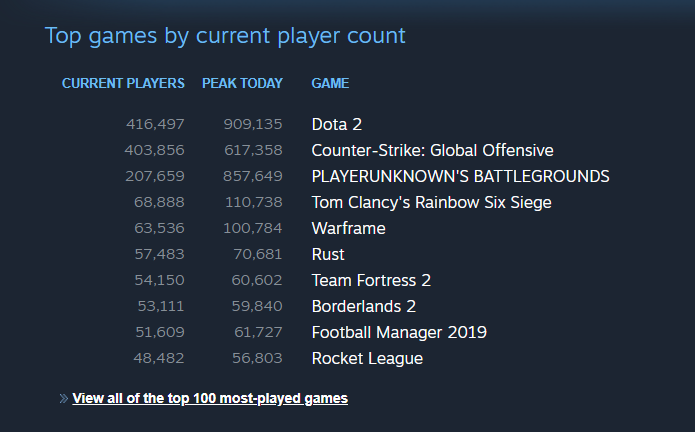This screenshot has height=432, width=695.
Task: Open Team Fortress 2
Action: (371, 280)
